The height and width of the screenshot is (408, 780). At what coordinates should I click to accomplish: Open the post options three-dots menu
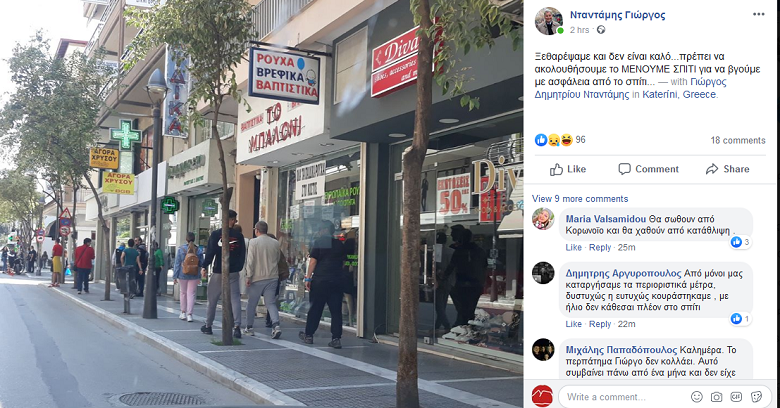coord(758,14)
